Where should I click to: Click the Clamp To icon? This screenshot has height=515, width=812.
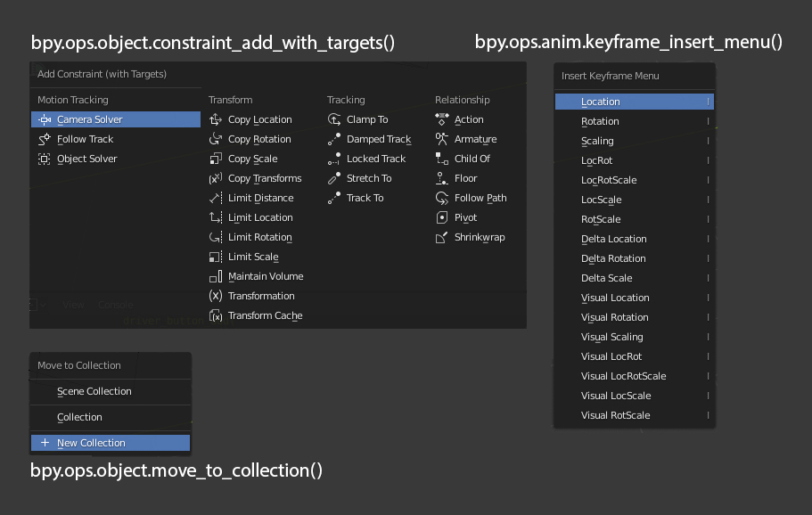coord(334,119)
